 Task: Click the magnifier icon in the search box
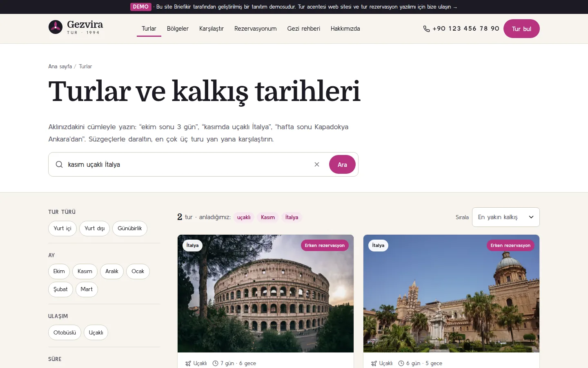coord(59,164)
